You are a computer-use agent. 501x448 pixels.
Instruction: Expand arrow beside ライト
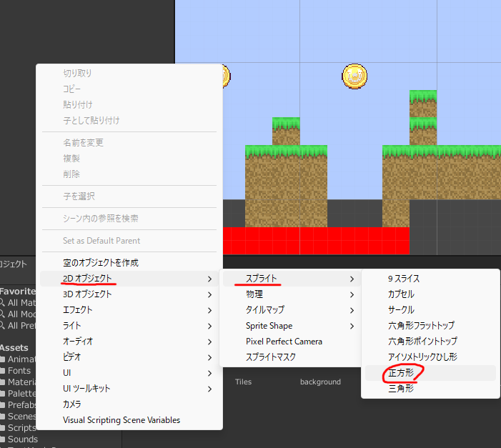pyautogui.click(x=209, y=326)
